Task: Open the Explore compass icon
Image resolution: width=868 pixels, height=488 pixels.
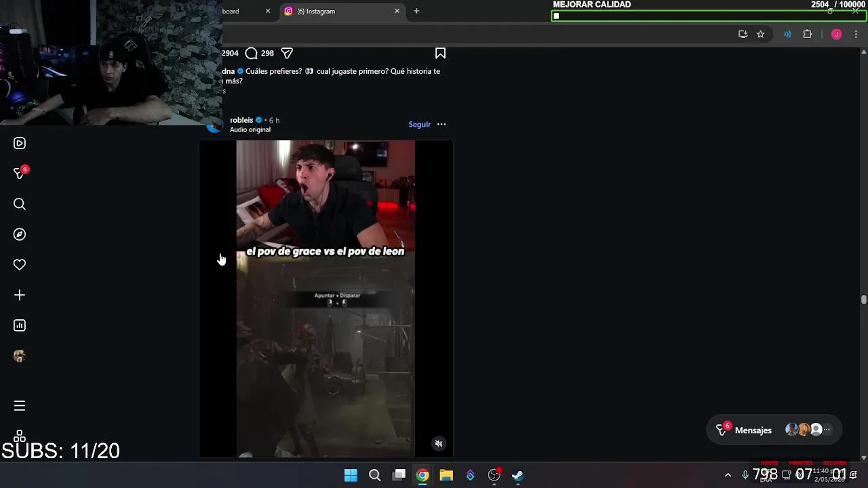Action: (19, 235)
